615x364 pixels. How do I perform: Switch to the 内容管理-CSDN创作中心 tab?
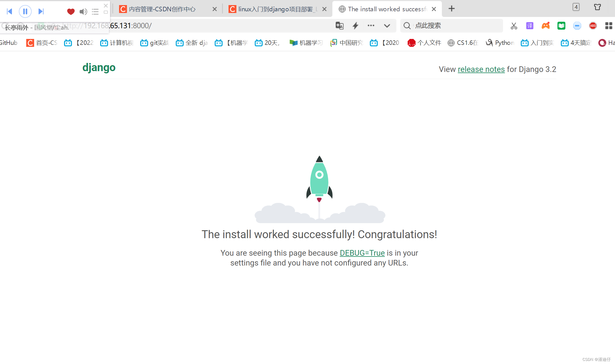coord(162,9)
